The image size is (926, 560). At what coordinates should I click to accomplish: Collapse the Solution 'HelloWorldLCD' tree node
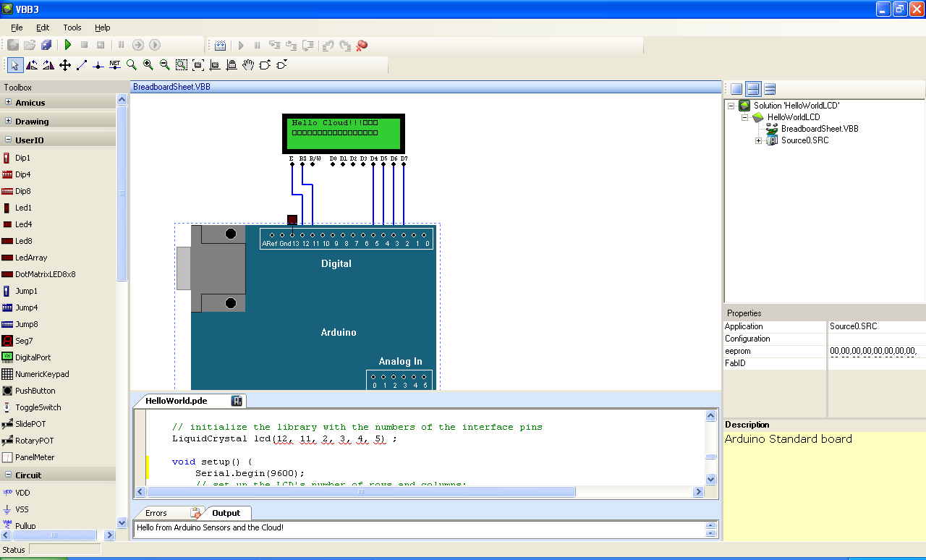coord(731,106)
